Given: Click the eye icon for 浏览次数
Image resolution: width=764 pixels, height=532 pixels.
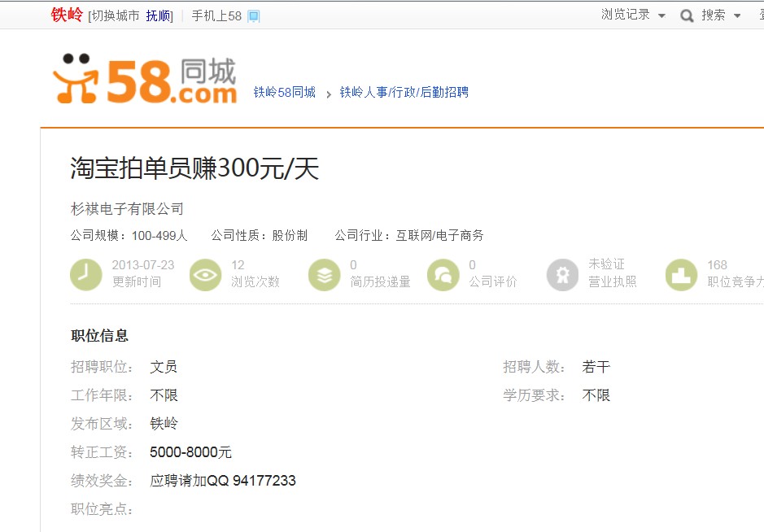Looking at the screenshot, I should click(205, 275).
